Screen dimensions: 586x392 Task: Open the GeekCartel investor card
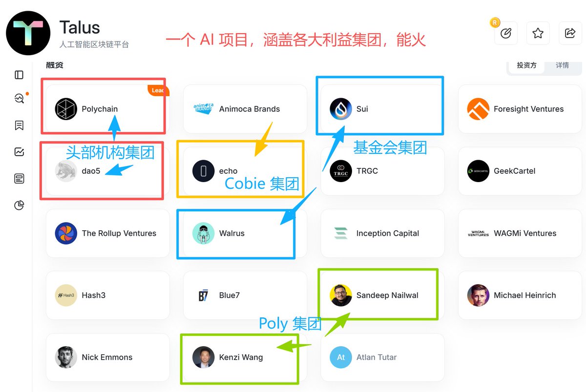point(520,171)
